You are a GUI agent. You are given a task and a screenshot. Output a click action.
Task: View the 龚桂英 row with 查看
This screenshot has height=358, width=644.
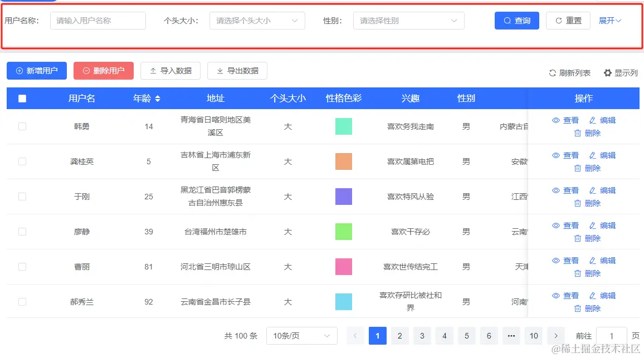565,155
